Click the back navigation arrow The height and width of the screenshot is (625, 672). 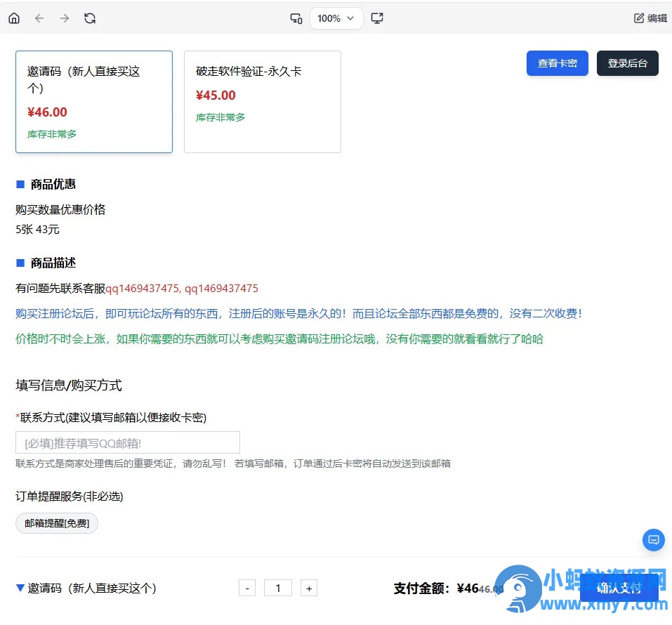(x=39, y=18)
